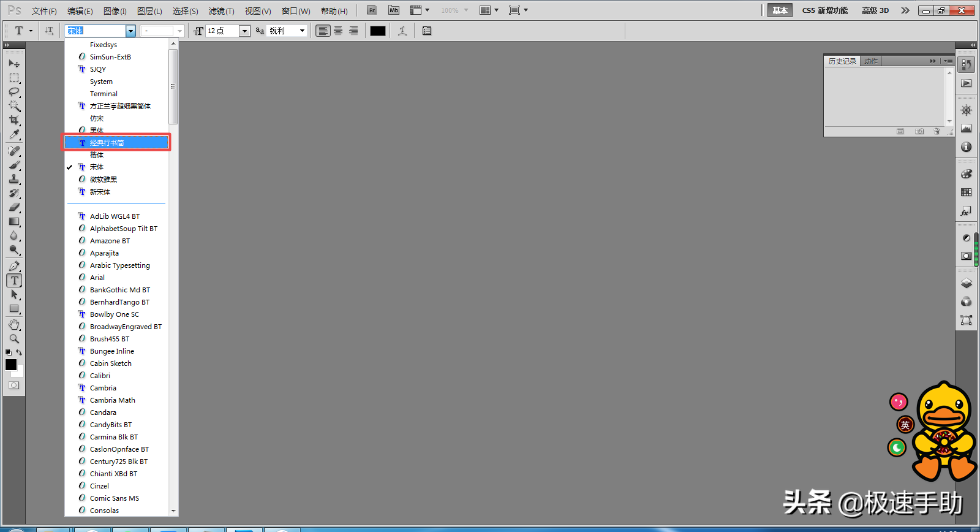This screenshot has width=980, height=532.
Task: Open the font size dropdown
Action: tap(244, 31)
